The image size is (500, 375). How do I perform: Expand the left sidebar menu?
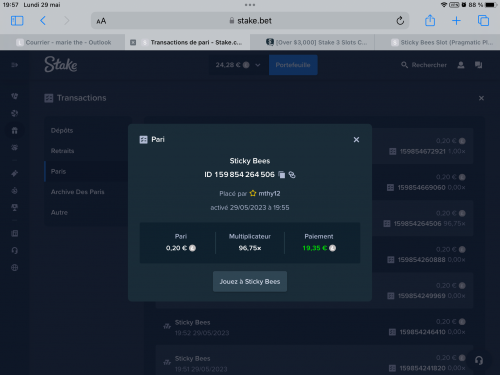[14, 65]
